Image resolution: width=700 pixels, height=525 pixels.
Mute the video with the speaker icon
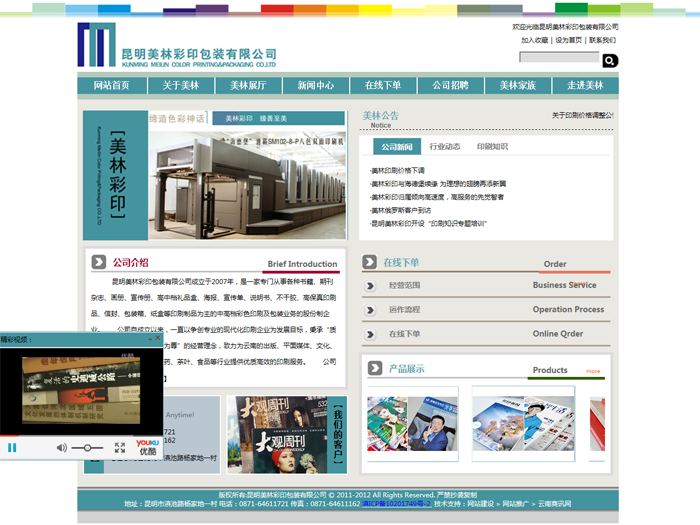coord(61,447)
